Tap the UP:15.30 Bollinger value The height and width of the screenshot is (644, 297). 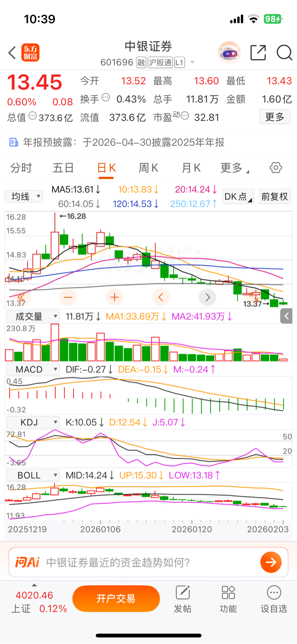[x=142, y=475]
